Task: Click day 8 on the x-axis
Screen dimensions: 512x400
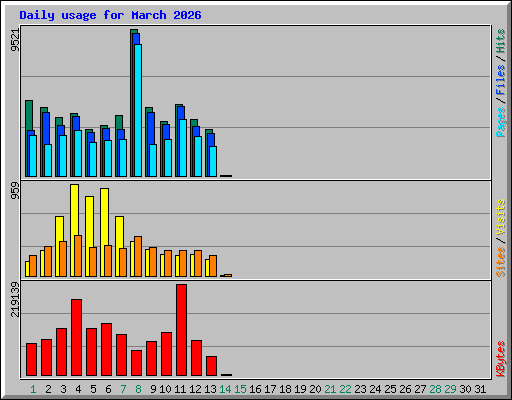Action: point(138,389)
